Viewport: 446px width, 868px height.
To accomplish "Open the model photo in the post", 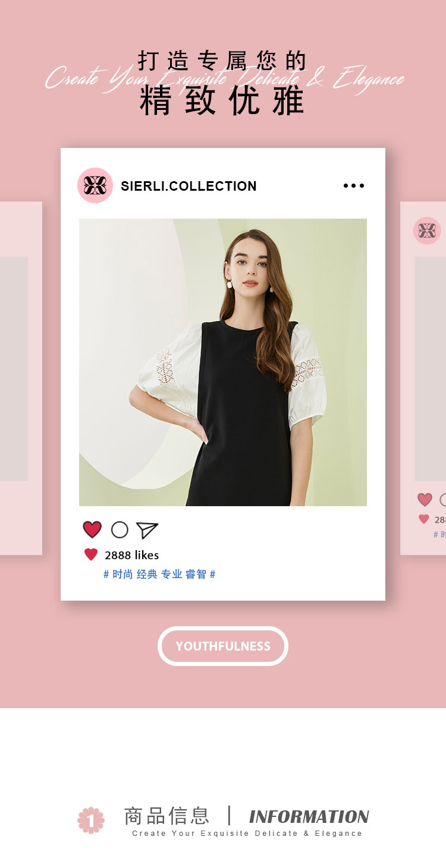I will pyautogui.click(x=223, y=362).
